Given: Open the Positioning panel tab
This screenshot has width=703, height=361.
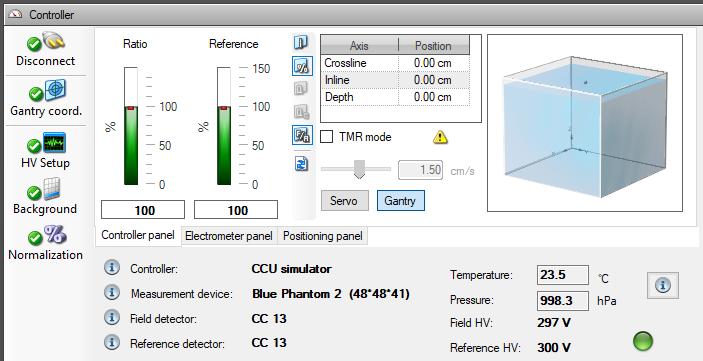Looking at the screenshot, I should [323, 236].
